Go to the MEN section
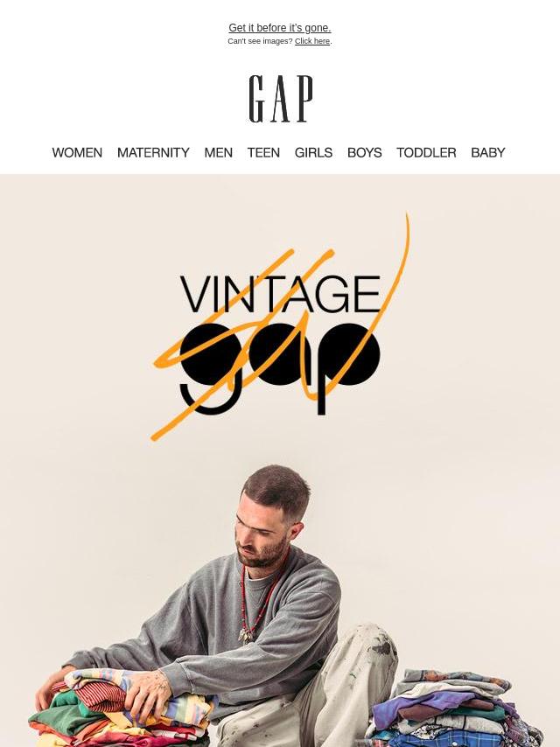 [218, 152]
